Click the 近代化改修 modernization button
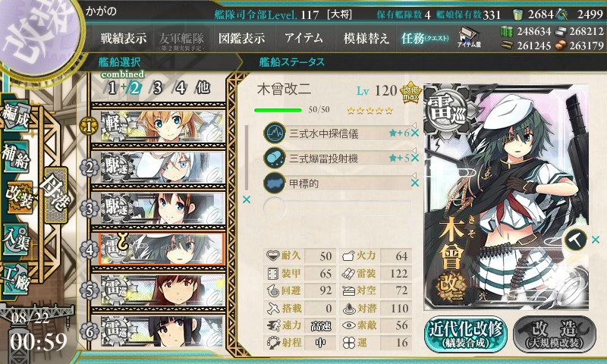 point(466,334)
